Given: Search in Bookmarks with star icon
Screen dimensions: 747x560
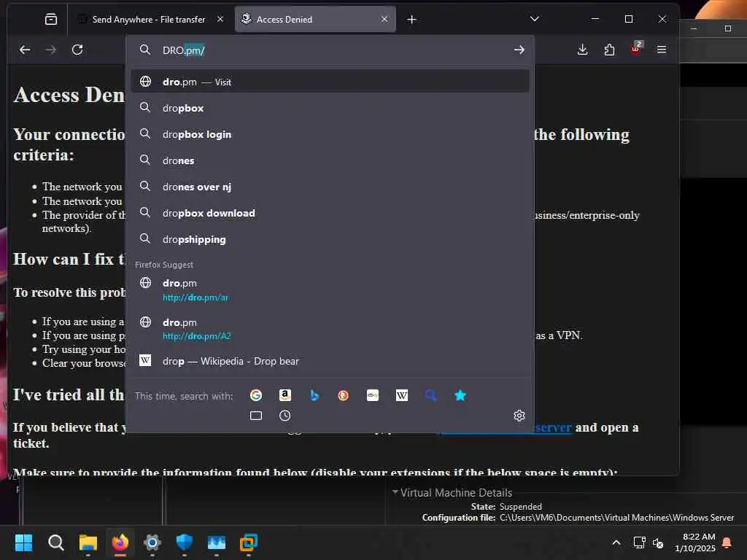Looking at the screenshot, I should tap(460, 395).
